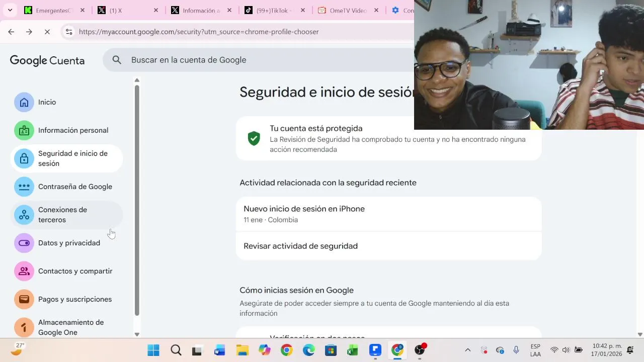This screenshot has height=362, width=644.
Task: Switch to the Información X tab
Action: 195,10
